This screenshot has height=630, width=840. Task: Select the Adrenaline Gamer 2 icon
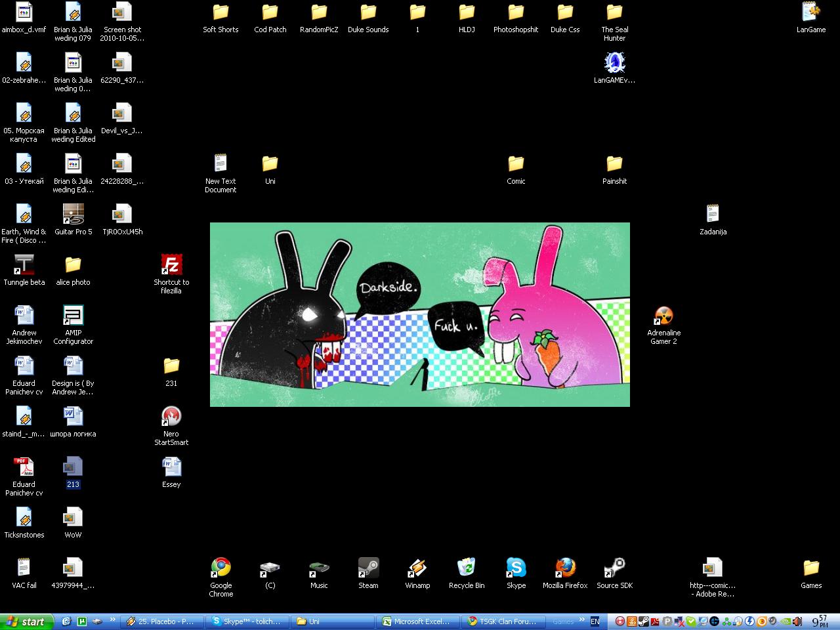pos(663,316)
